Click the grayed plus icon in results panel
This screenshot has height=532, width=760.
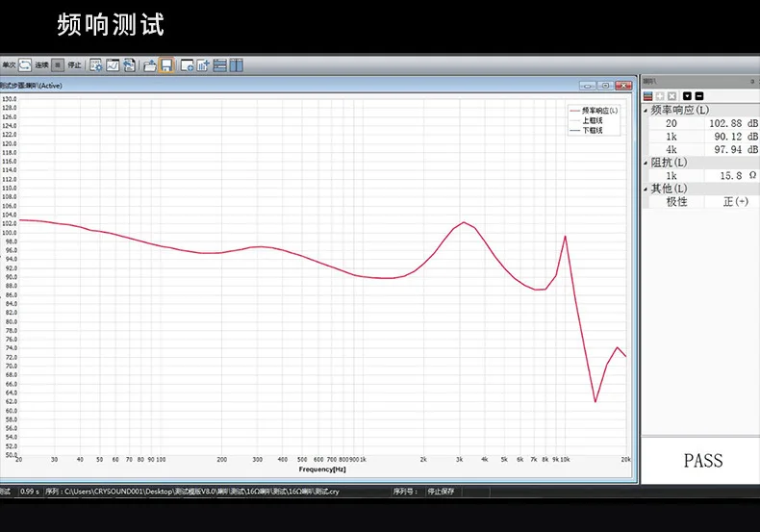[660, 96]
